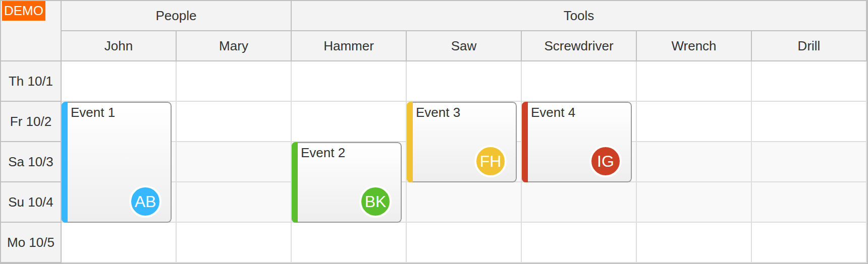The width and height of the screenshot is (868, 264).
Task: Select the Event 4 block title
Action: tap(553, 112)
